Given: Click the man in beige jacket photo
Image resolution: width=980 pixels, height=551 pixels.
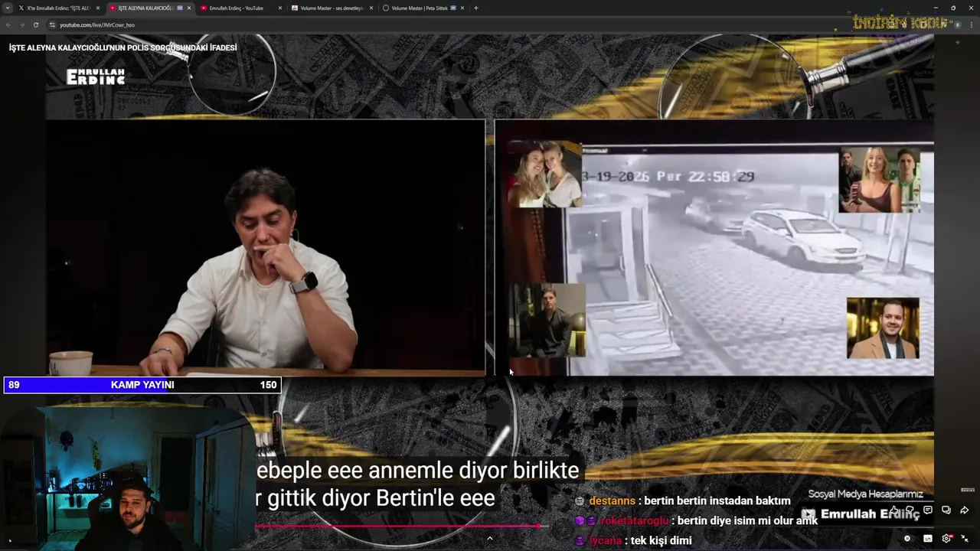Looking at the screenshot, I should 883,328.
